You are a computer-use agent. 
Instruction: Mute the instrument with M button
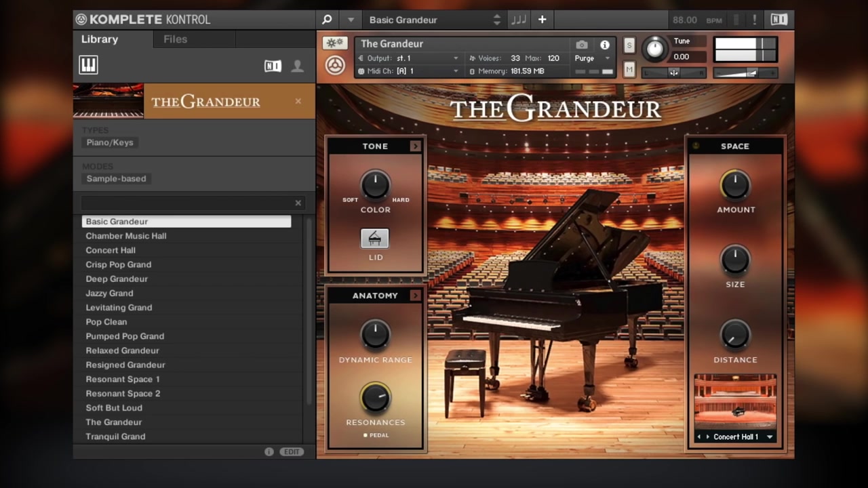(x=629, y=69)
